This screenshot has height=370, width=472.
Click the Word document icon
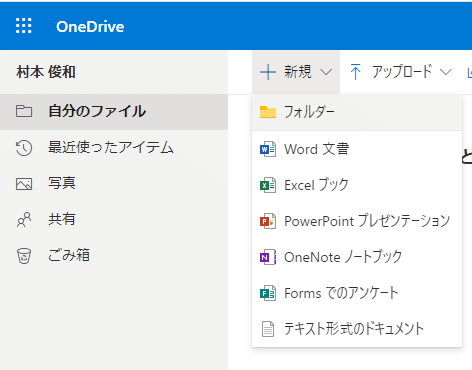268,149
